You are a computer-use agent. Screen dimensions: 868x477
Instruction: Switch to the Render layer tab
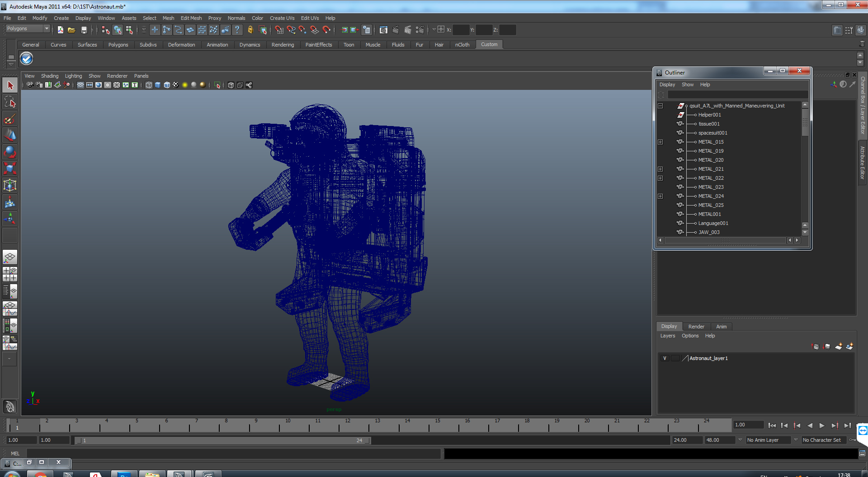696,327
